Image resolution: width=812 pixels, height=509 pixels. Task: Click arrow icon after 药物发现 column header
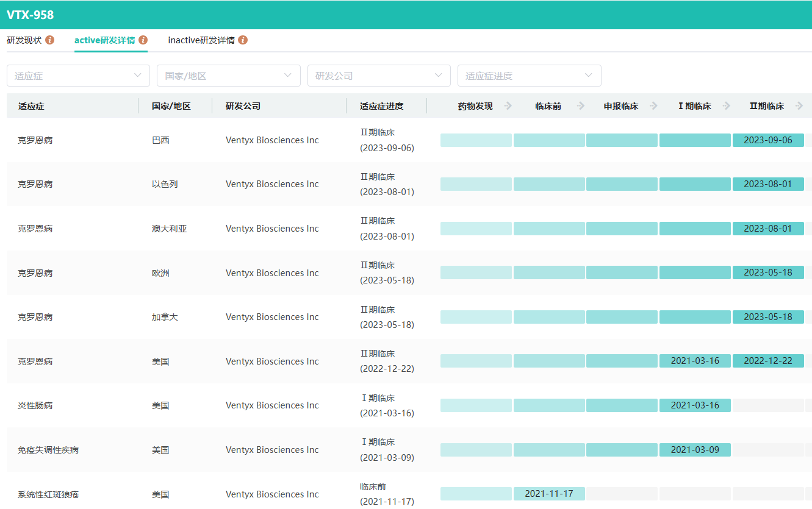508,106
